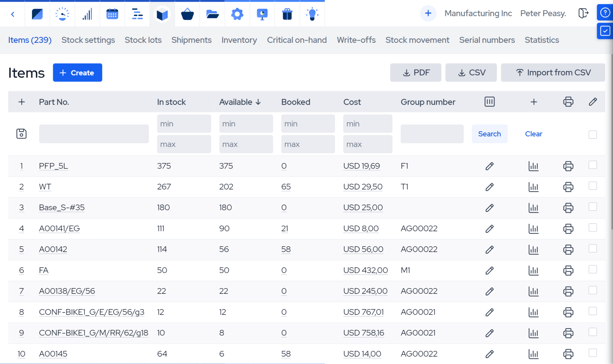Open the procurement basket icon in top navigation
Screen dimensions: 613x364
click(x=187, y=14)
